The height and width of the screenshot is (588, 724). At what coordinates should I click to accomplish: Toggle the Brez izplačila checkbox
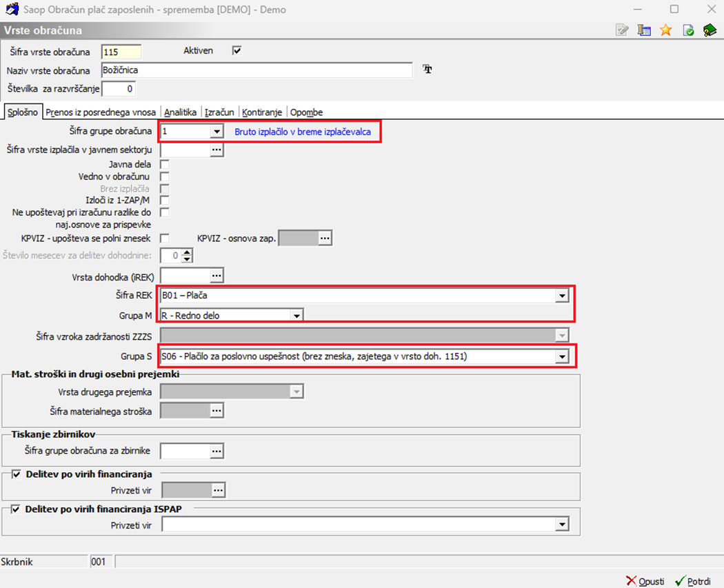click(x=164, y=189)
